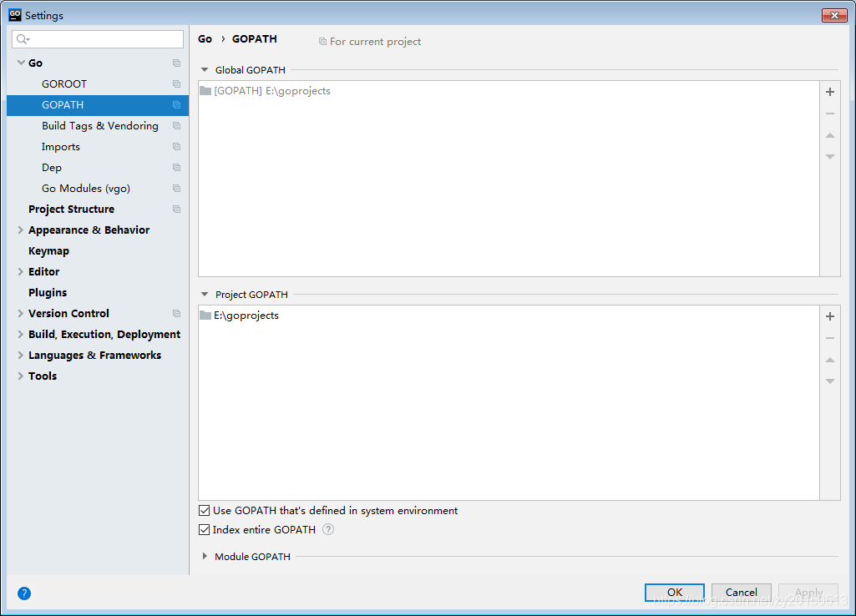Collapse the Global GOPATH section

(x=205, y=70)
